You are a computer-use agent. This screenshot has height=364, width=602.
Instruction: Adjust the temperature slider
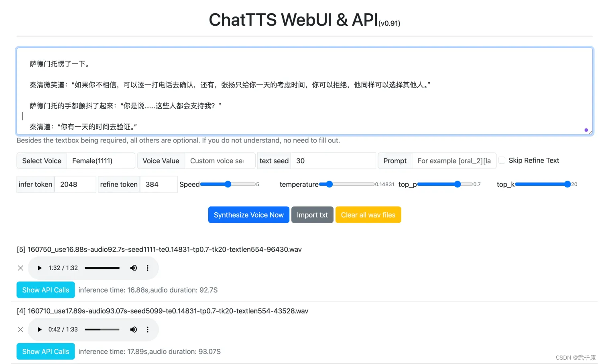[347, 184]
